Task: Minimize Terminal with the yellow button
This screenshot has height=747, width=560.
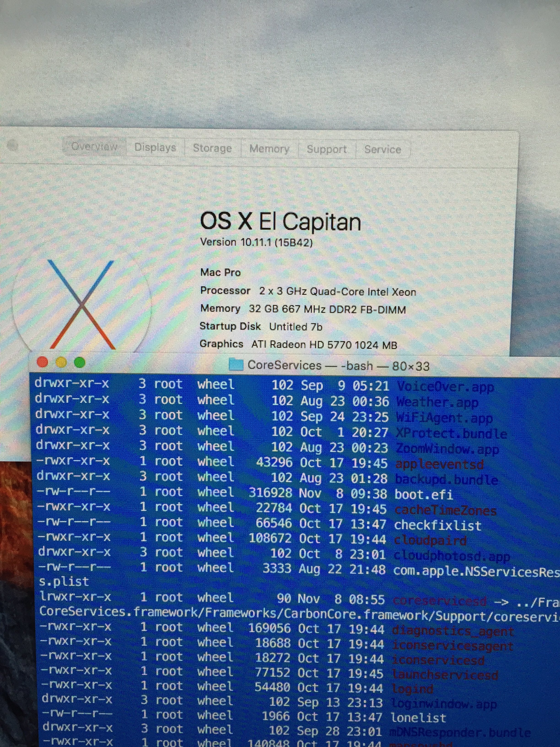Action: [61, 362]
